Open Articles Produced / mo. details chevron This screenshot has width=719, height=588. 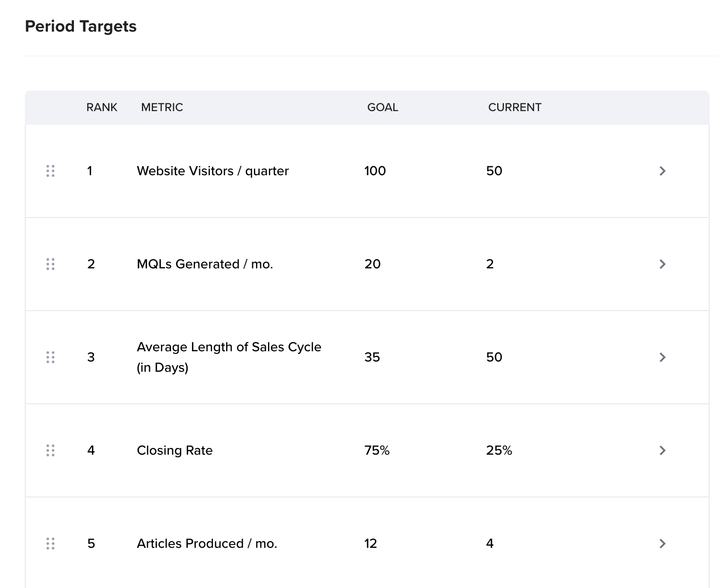click(x=663, y=544)
